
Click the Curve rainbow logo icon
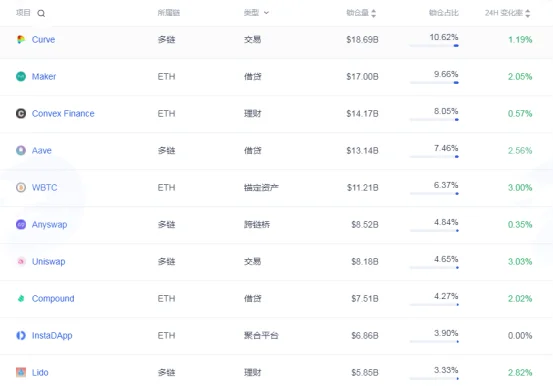pyautogui.click(x=21, y=40)
